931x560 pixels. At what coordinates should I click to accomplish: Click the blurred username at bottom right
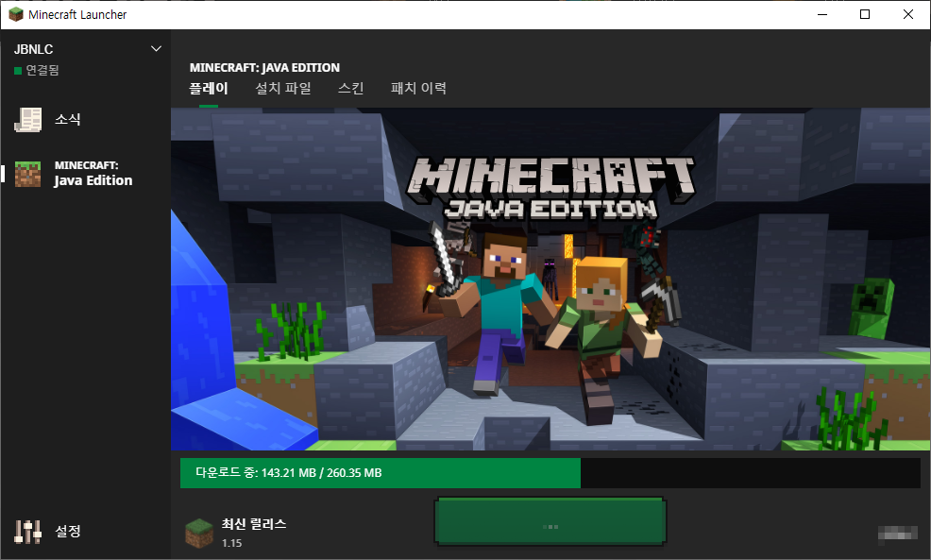(x=898, y=534)
